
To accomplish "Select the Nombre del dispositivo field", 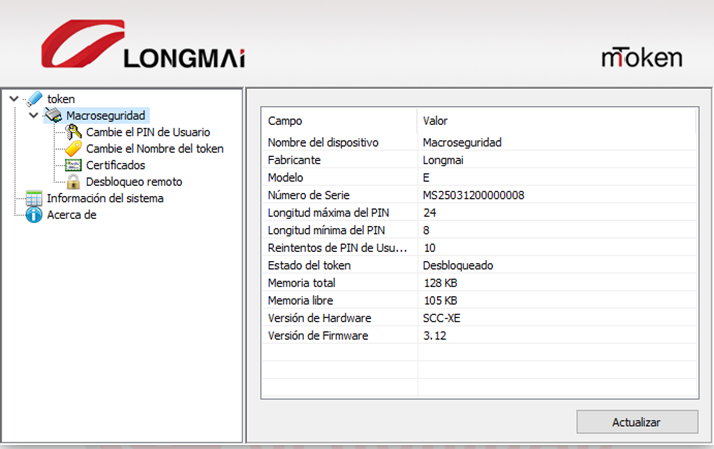I will (323, 143).
